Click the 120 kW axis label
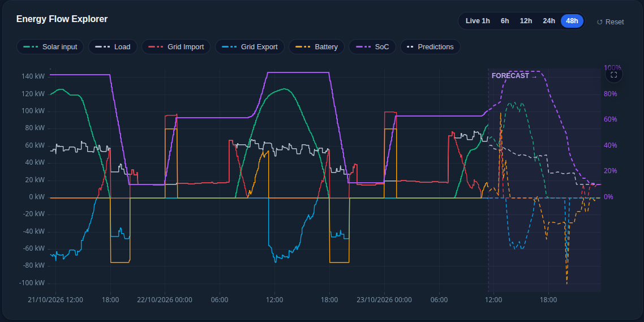 click(x=34, y=94)
